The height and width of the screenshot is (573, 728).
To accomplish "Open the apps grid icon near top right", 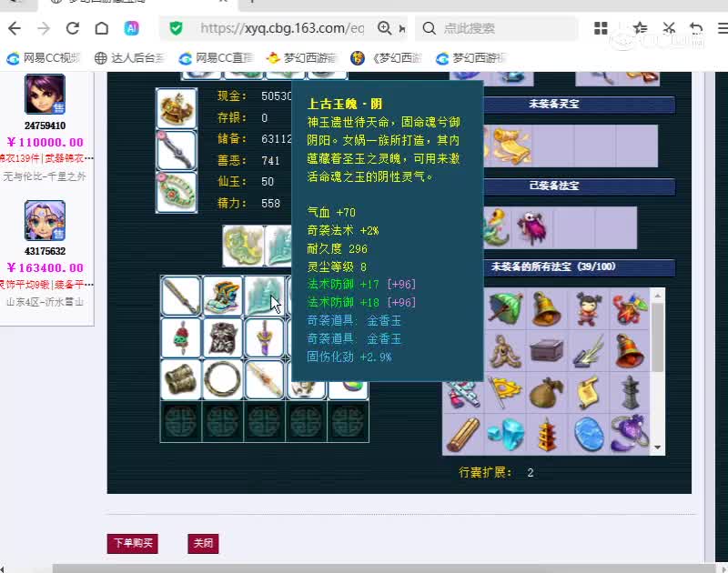I will coord(601,28).
